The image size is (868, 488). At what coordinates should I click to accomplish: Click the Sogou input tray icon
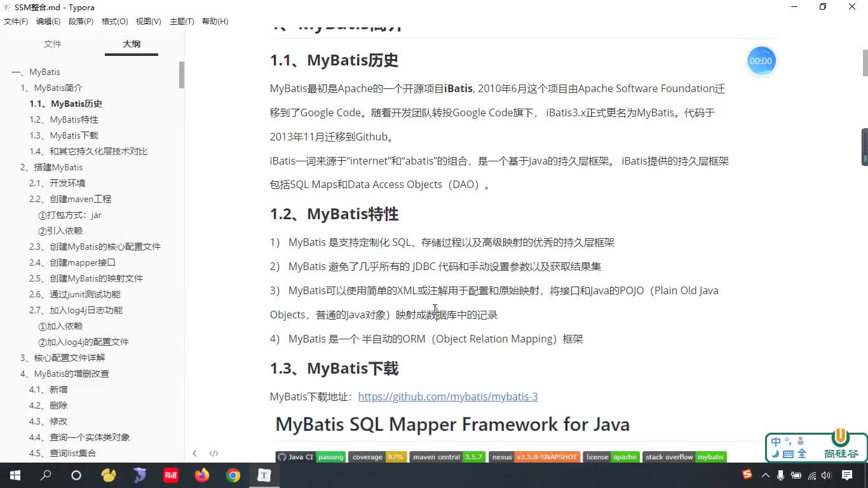(747, 475)
